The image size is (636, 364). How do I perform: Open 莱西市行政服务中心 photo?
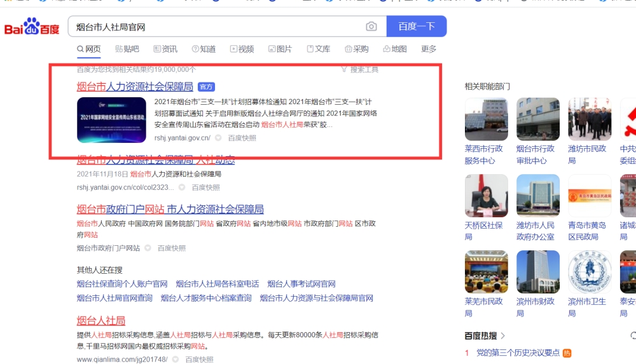[487, 119]
